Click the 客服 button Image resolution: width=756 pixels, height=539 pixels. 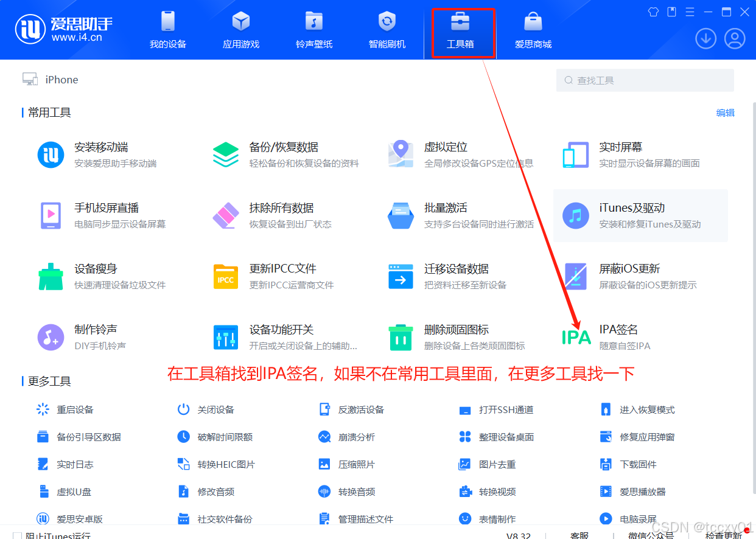tap(579, 535)
